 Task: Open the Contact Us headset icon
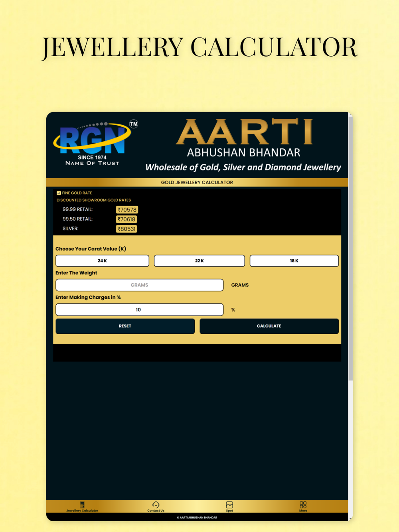[156, 505]
